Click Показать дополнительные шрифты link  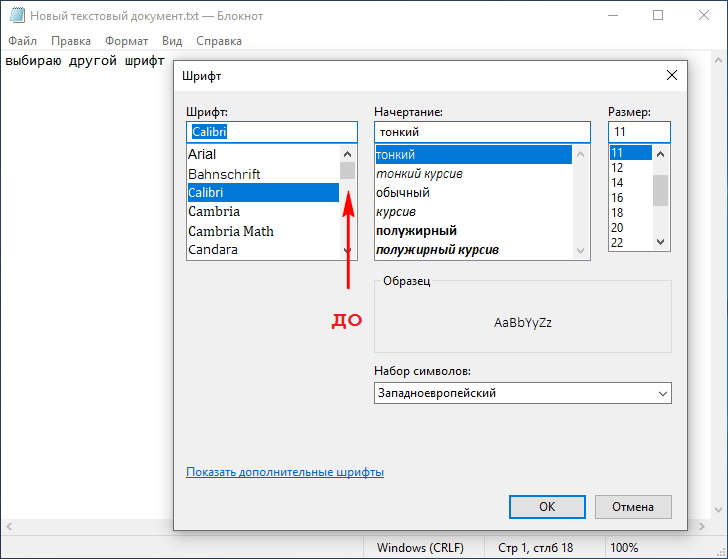(285, 472)
